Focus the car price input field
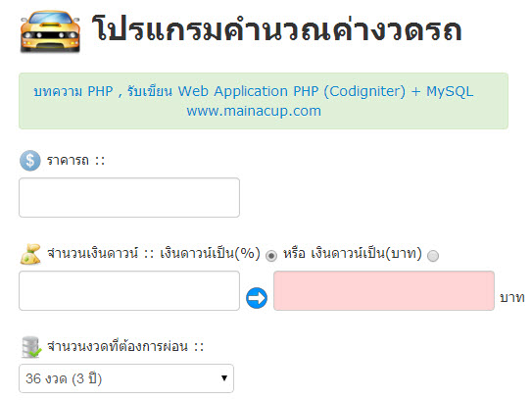This screenshot has height=400, width=532. pyautogui.click(x=129, y=197)
